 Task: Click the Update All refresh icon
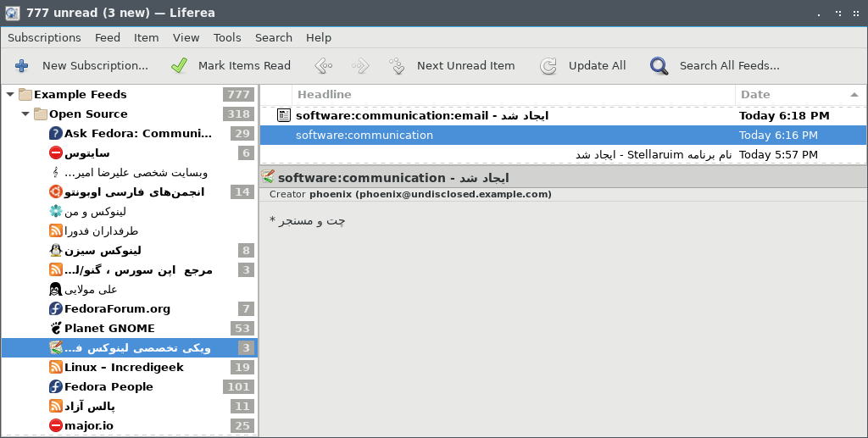pyautogui.click(x=548, y=66)
